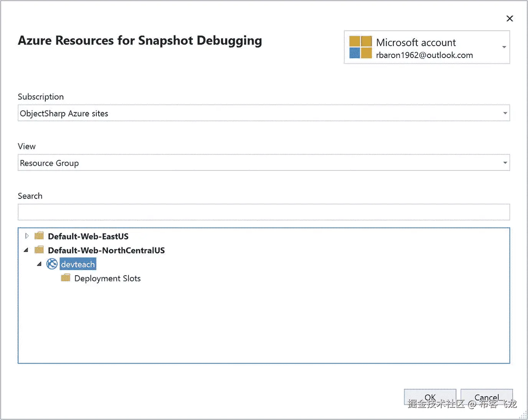Open the View dropdown arrow

coord(505,163)
